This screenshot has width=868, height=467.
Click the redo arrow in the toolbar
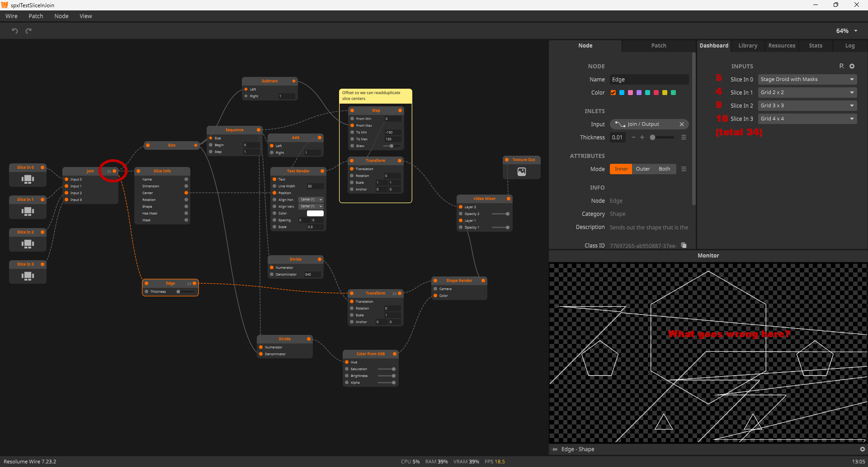tap(28, 31)
